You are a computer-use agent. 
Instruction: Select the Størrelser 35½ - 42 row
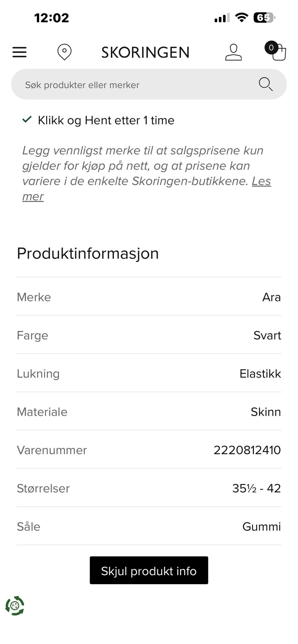point(149,488)
